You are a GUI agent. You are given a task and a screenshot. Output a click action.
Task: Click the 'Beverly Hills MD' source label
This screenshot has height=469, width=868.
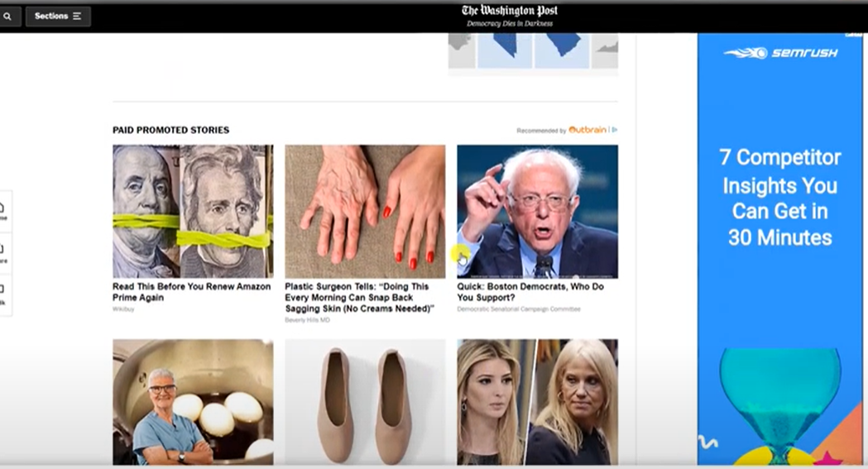pos(307,320)
